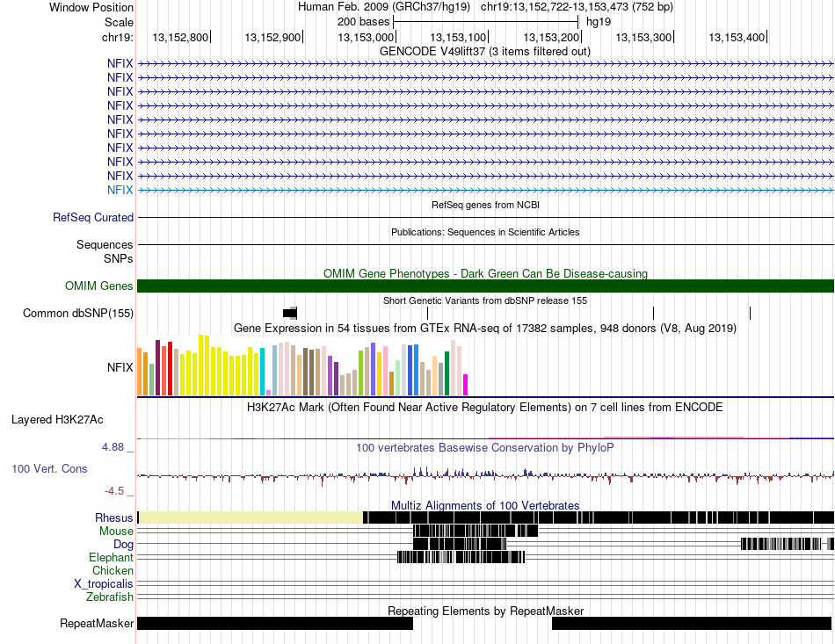This screenshot has height=644, width=835.
Task: Click the chr19: ruler label
Action: 117,37
